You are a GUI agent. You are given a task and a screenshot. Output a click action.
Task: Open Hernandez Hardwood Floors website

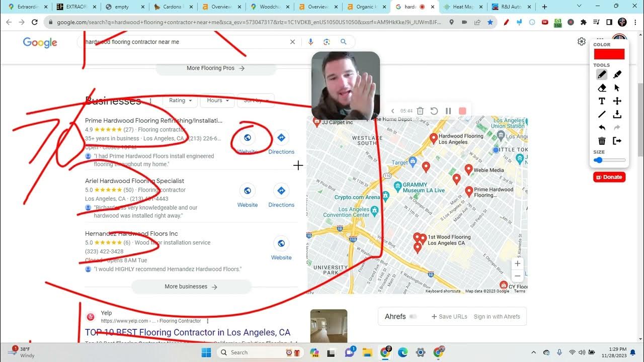[x=281, y=248]
